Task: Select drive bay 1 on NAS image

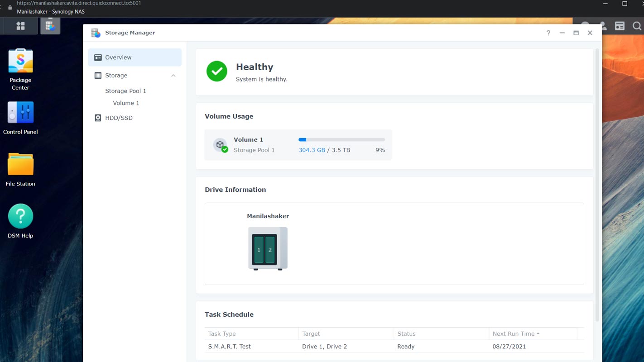Action: pos(259,250)
